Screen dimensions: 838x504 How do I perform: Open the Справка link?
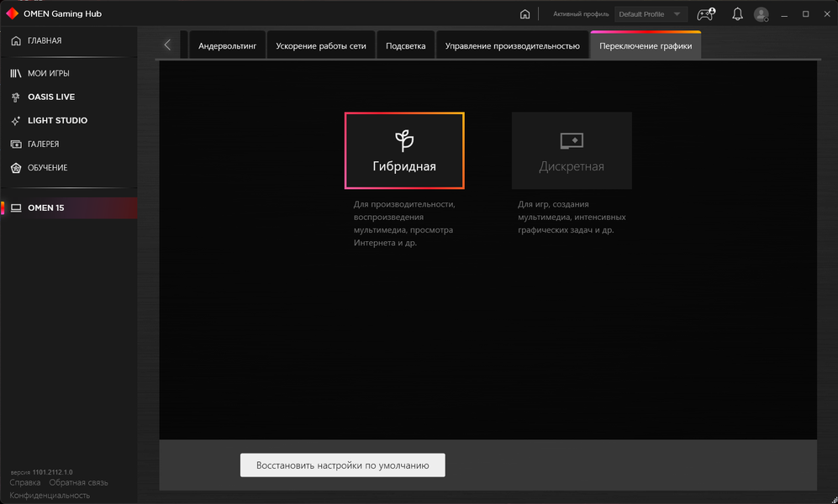[25, 483]
